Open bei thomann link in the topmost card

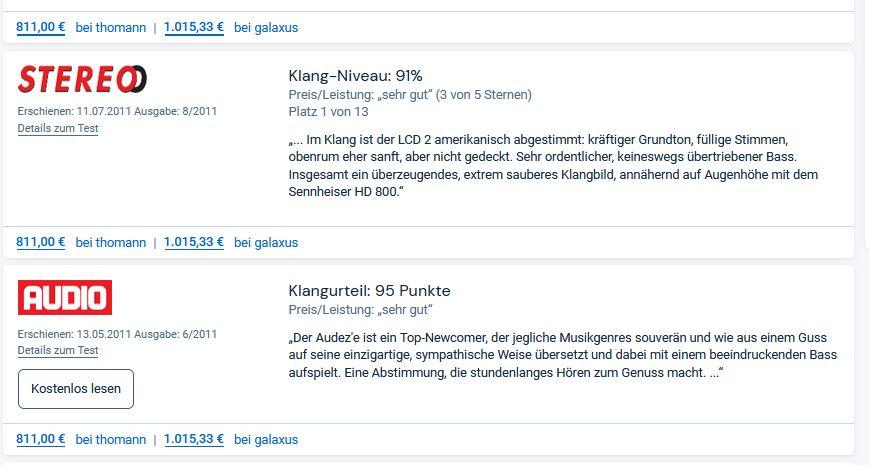pos(110,27)
